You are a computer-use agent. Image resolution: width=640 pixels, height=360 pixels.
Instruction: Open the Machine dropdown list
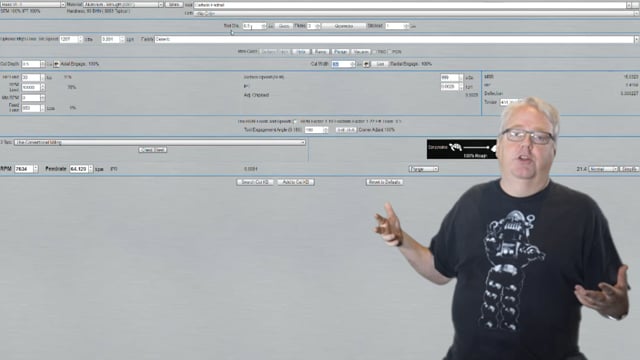[x=33, y=4]
